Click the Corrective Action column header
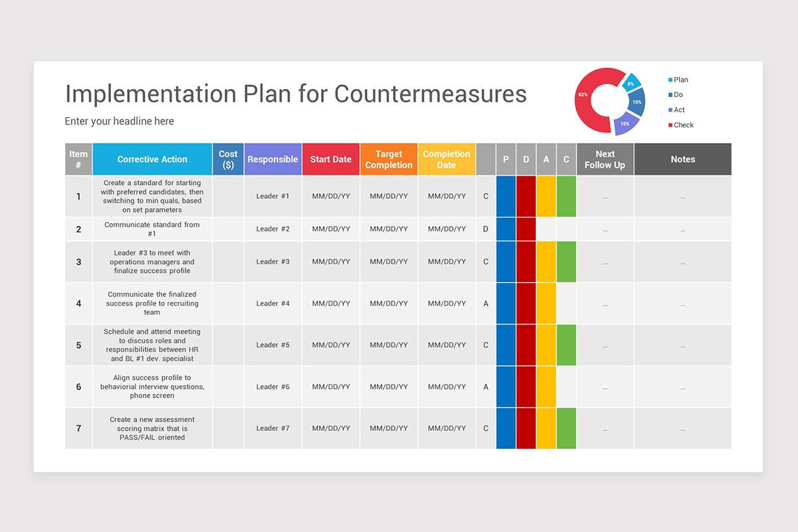Image resolution: width=798 pixels, height=532 pixels. click(152, 158)
